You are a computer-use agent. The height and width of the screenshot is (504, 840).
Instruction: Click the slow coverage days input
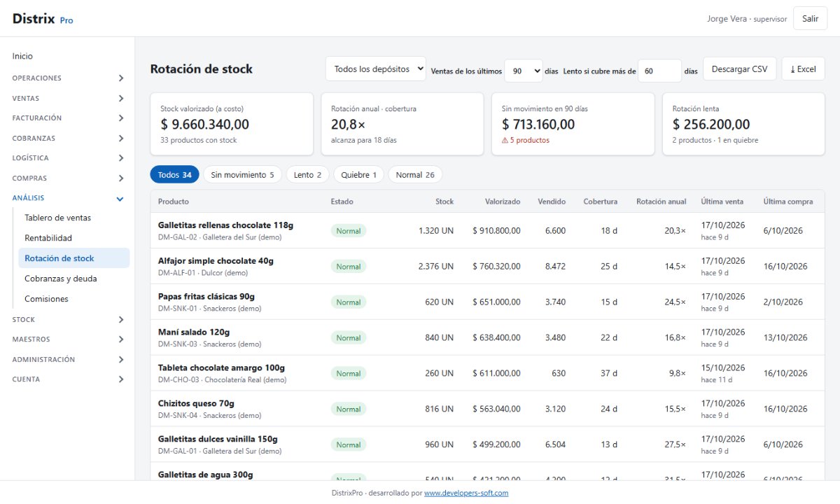tap(659, 71)
